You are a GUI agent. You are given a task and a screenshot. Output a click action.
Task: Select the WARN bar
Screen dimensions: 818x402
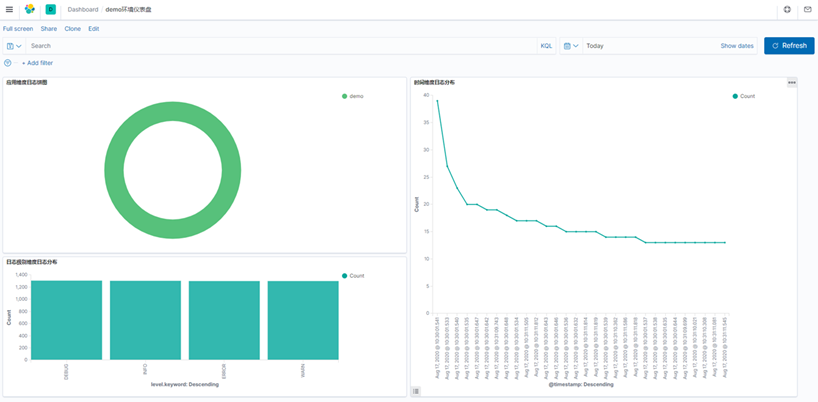point(303,320)
